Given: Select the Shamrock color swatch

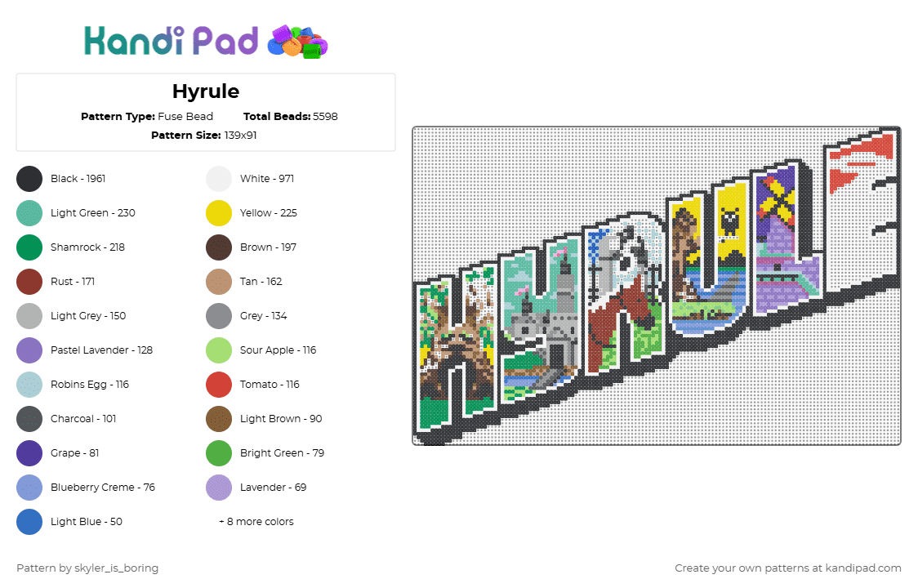Looking at the screenshot, I should click(29, 247).
